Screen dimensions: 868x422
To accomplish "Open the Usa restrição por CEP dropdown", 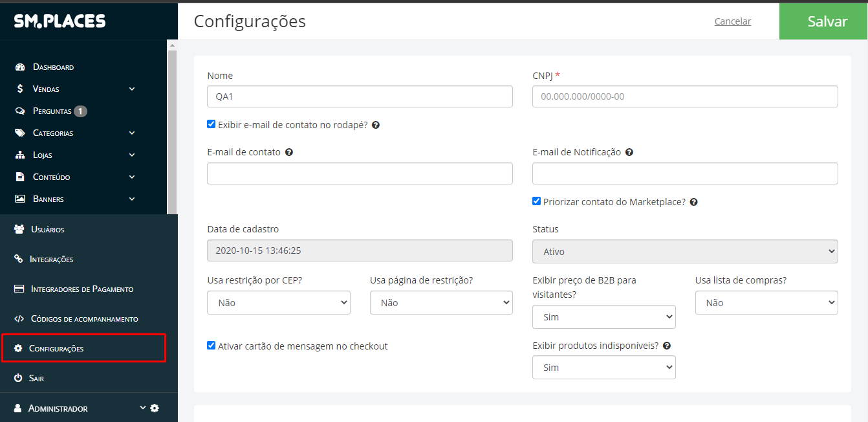I will [279, 303].
